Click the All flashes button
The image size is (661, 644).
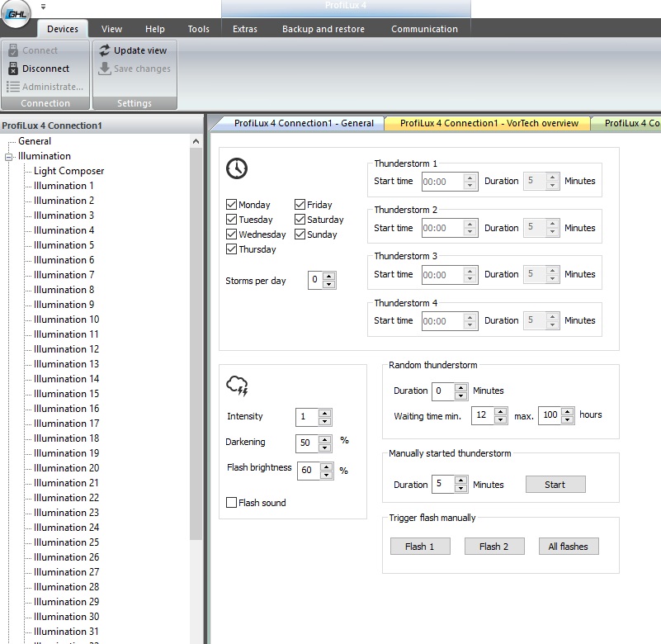tap(569, 547)
